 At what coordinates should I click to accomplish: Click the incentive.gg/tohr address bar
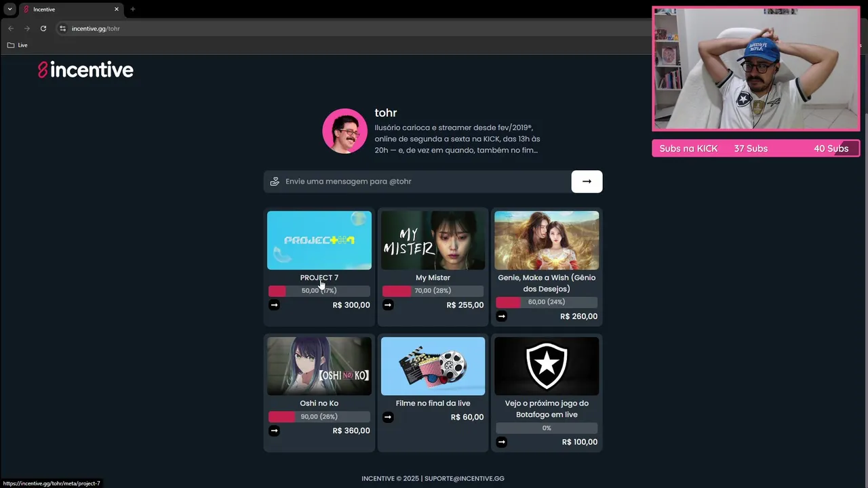pos(353,28)
